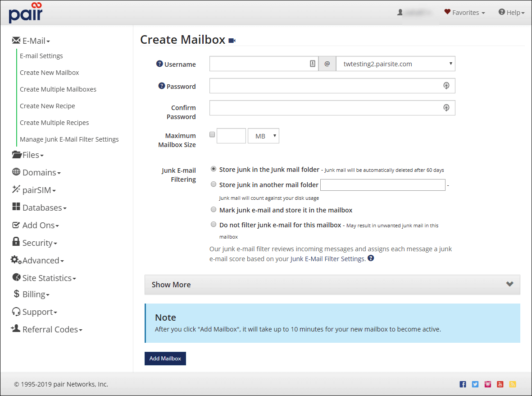Screen dimensions: 532x396
Task: Open the Favorites dropdown menu
Action: click(x=465, y=13)
